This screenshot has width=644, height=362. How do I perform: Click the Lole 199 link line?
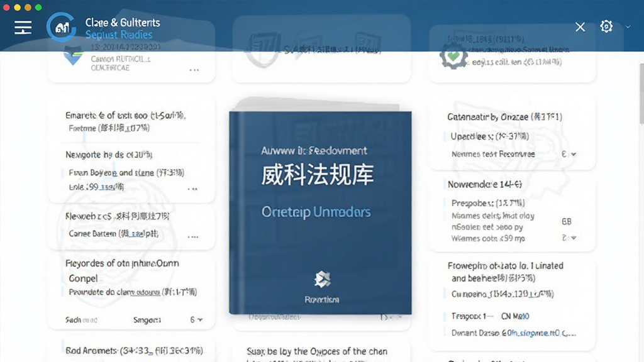(x=96, y=187)
